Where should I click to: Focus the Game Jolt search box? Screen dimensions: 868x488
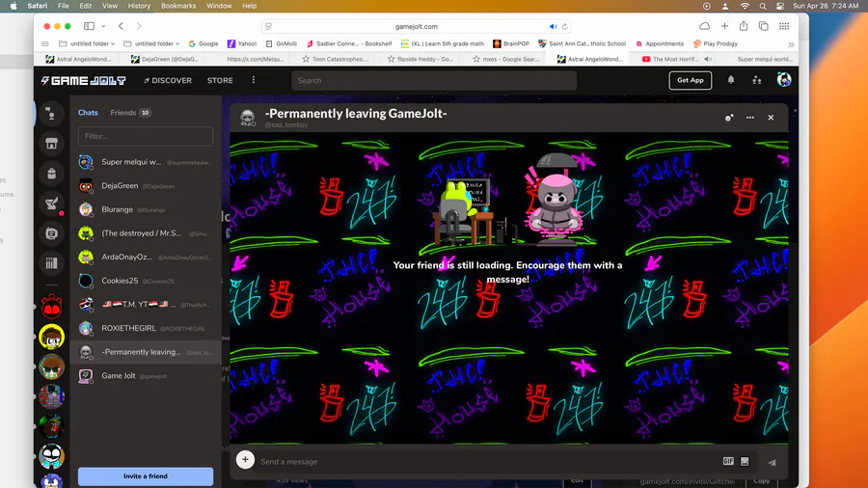[x=434, y=80]
